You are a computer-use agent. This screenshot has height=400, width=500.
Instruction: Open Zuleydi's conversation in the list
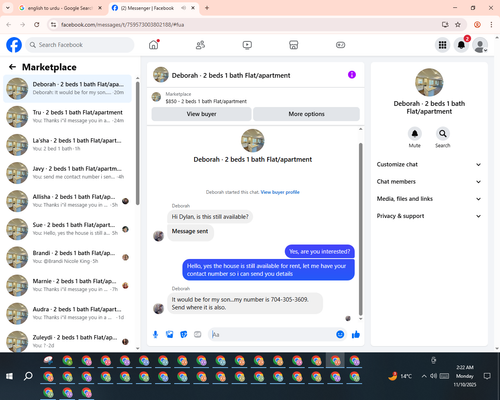click(x=67, y=341)
